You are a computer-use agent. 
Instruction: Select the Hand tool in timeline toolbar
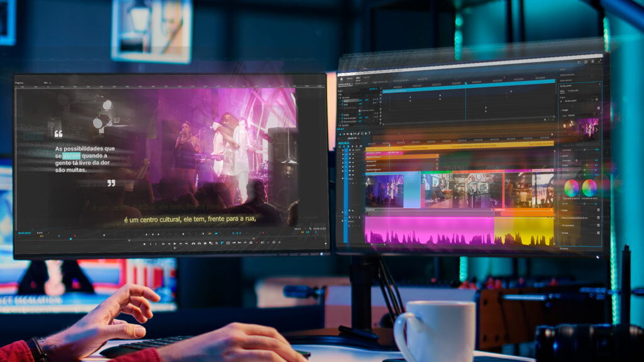pyautogui.click(x=365, y=133)
